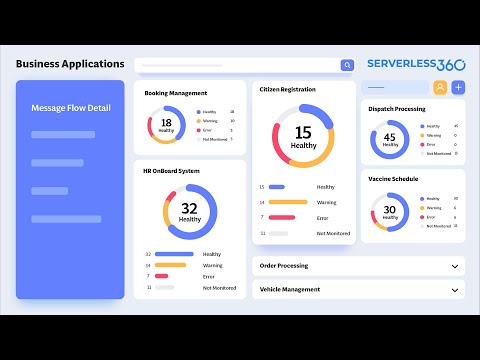The height and width of the screenshot is (360, 480).
Task: Click the red Error bar in Citizen Registration
Action: 282,218
